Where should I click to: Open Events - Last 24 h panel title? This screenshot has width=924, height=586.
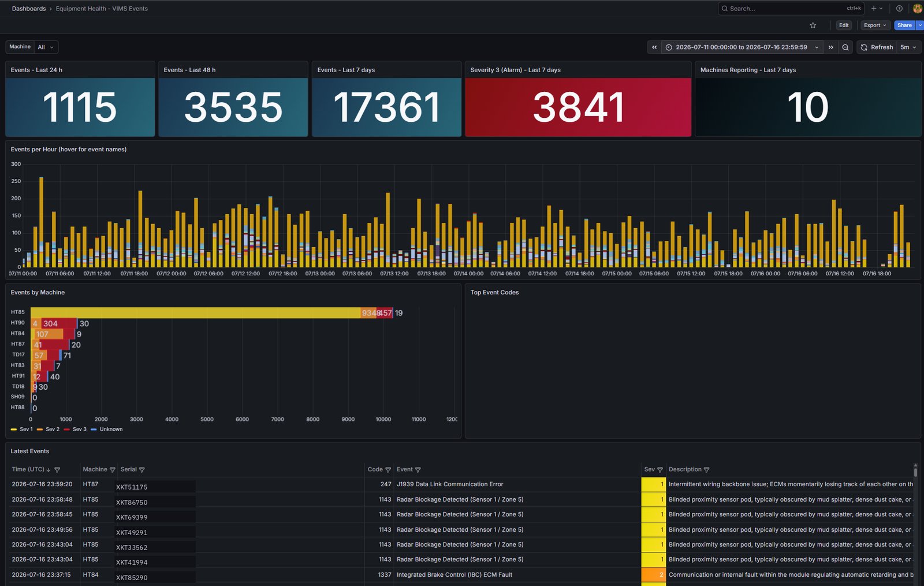coord(36,70)
